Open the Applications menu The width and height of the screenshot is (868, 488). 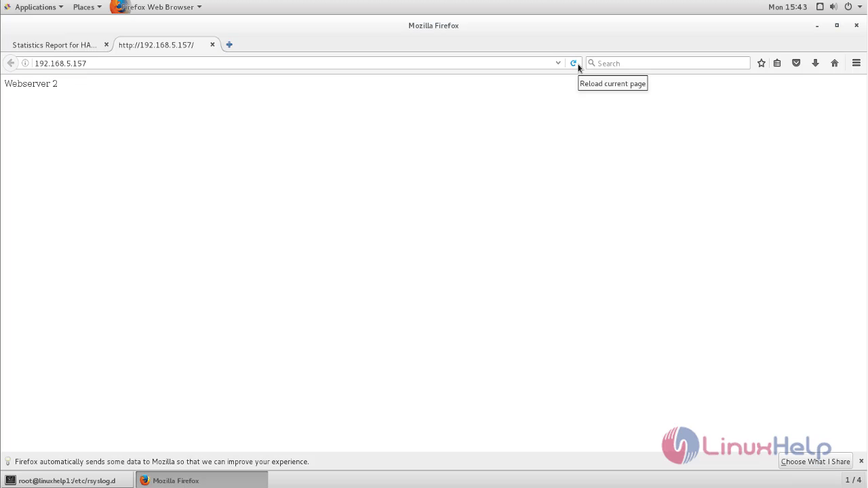click(34, 7)
